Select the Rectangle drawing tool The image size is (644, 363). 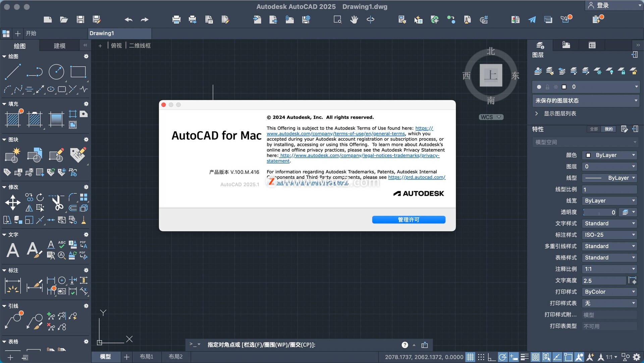coord(78,72)
